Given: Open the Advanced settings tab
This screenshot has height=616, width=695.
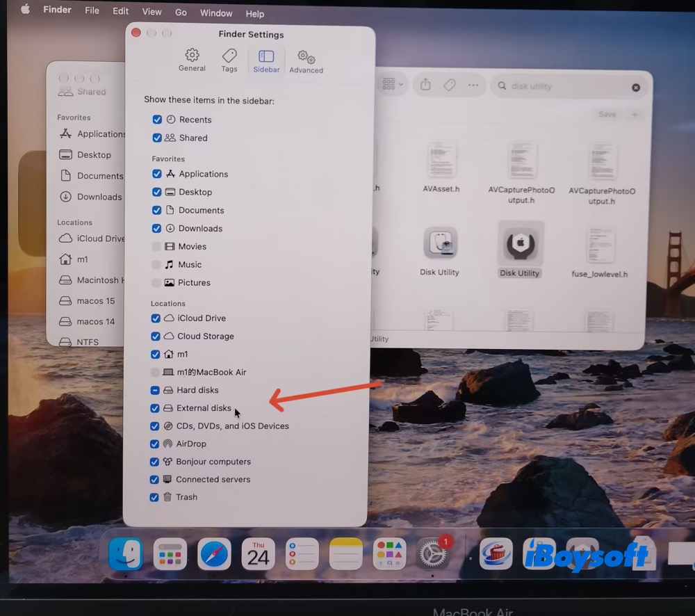Looking at the screenshot, I should point(306,62).
